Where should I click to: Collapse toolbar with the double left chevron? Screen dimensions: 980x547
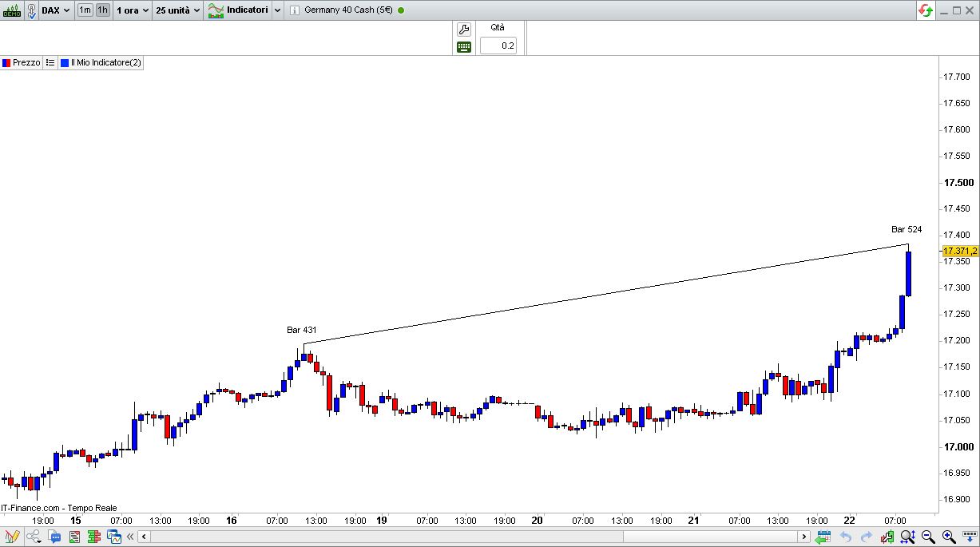[x=130, y=537]
